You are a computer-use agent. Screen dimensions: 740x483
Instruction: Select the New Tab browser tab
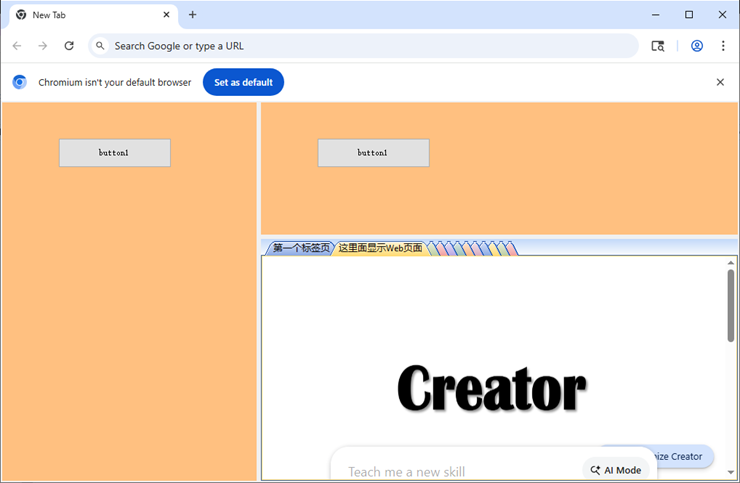[93, 15]
